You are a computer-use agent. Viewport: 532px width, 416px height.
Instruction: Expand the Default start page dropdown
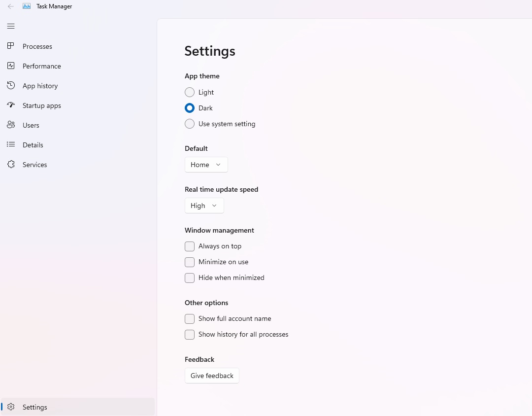click(x=206, y=165)
